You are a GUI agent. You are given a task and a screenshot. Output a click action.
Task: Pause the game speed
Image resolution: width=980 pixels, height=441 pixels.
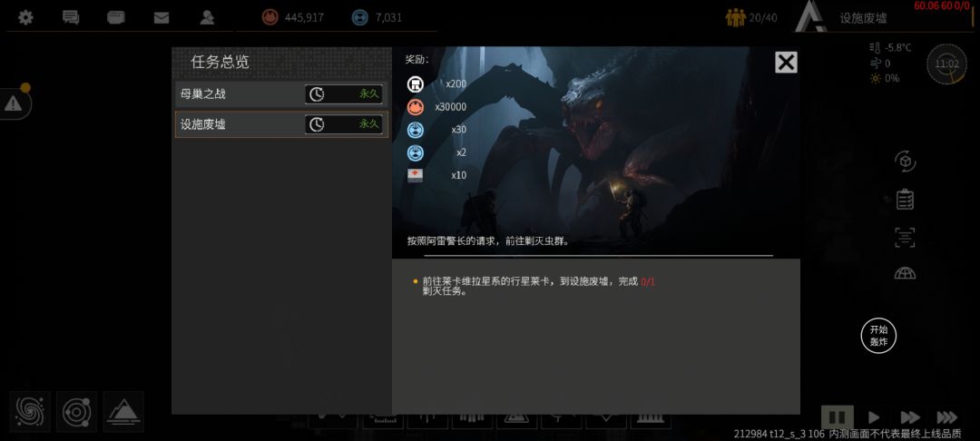[838, 417]
